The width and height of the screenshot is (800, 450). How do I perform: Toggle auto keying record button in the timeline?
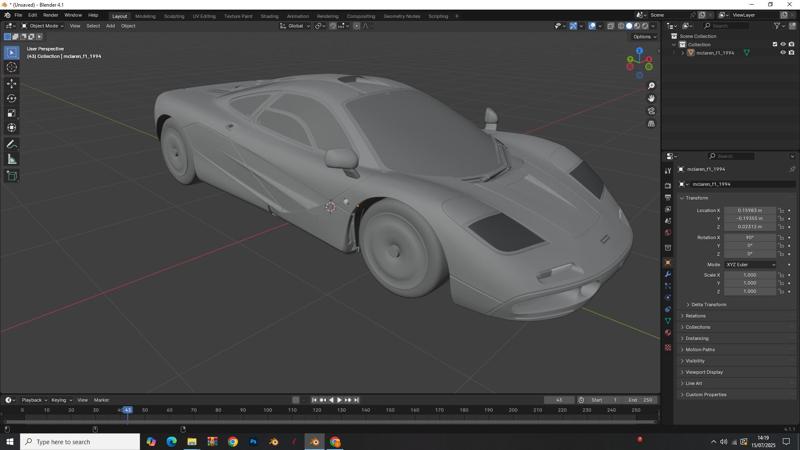tap(296, 400)
